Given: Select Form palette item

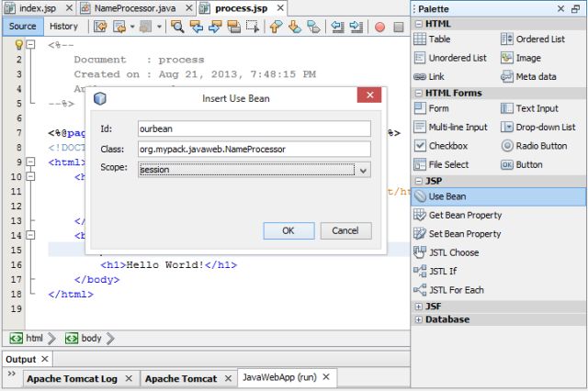Looking at the screenshot, I should 431,108.
